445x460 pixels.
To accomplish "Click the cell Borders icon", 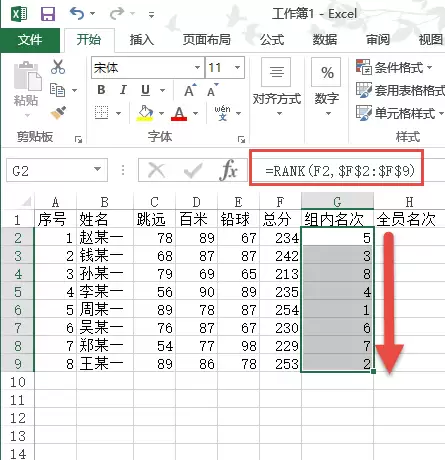I will pos(102,113).
